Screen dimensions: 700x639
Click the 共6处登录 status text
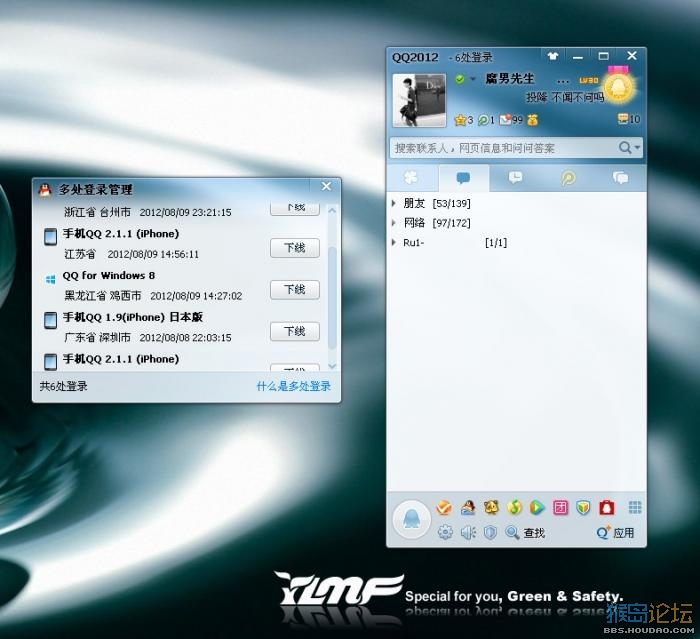tap(63, 386)
